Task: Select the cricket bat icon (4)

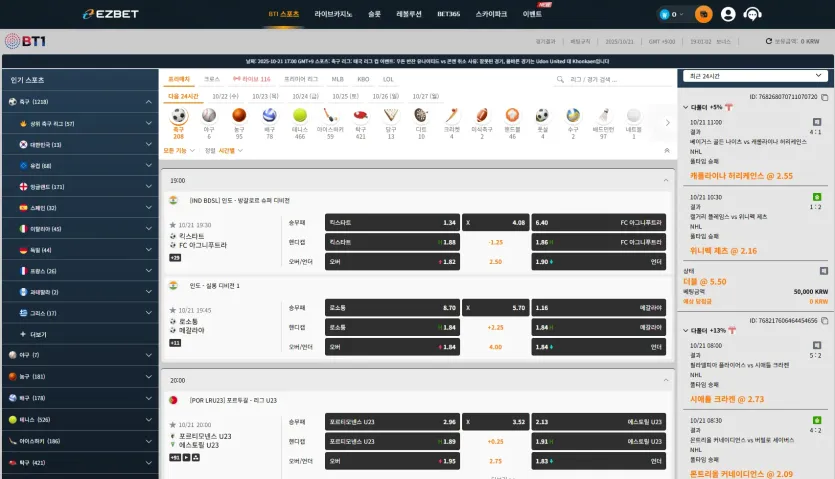Action: coord(452,116)
